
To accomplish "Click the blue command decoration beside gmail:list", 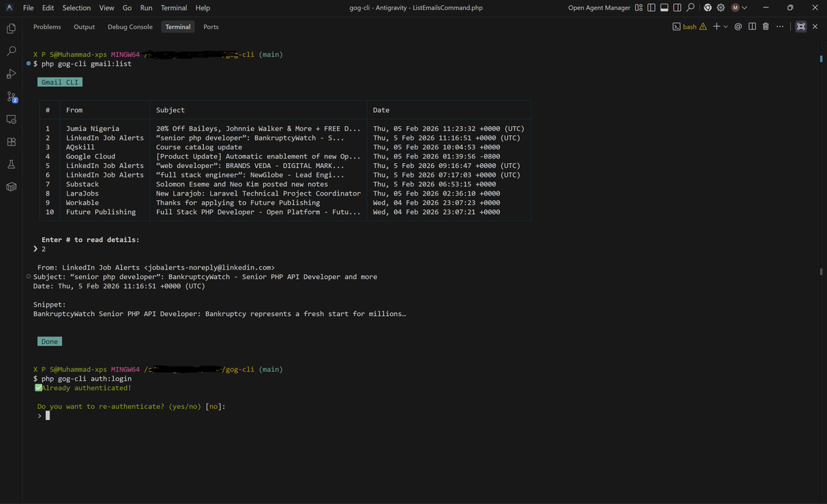I will tap(28, 63).
